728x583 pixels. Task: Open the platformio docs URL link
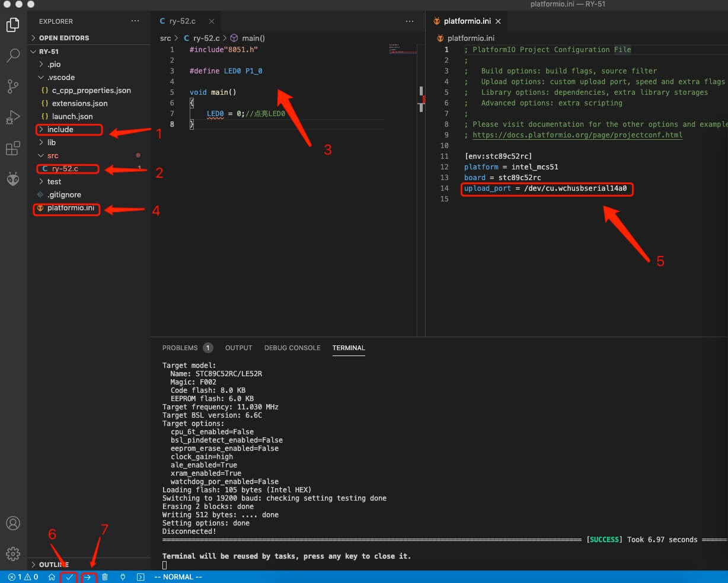pos(577,135)
